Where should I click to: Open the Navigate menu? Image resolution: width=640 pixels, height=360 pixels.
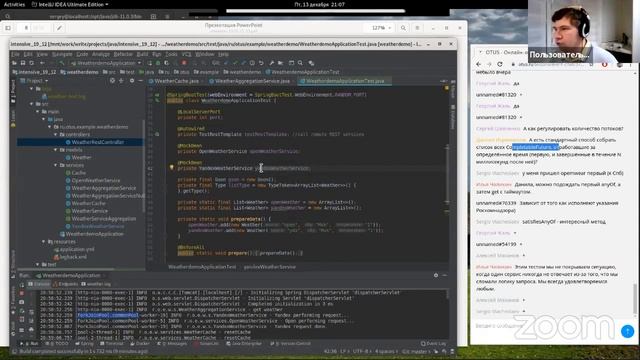tap(62, 54)
